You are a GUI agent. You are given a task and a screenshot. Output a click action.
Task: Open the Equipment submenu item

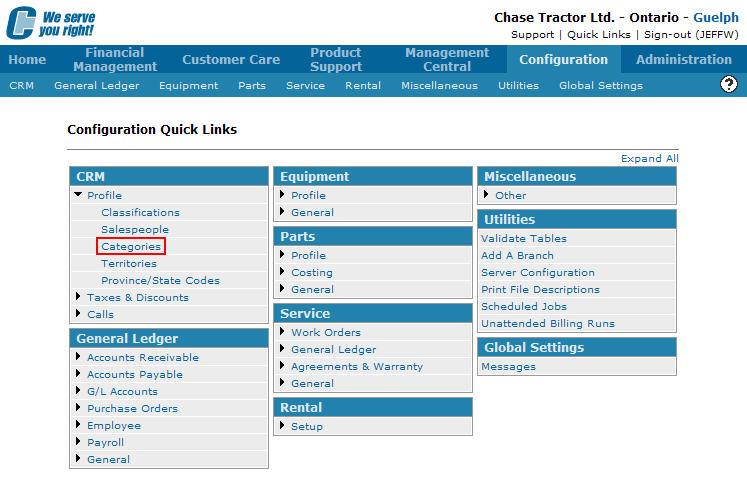(x=189, y=86)
